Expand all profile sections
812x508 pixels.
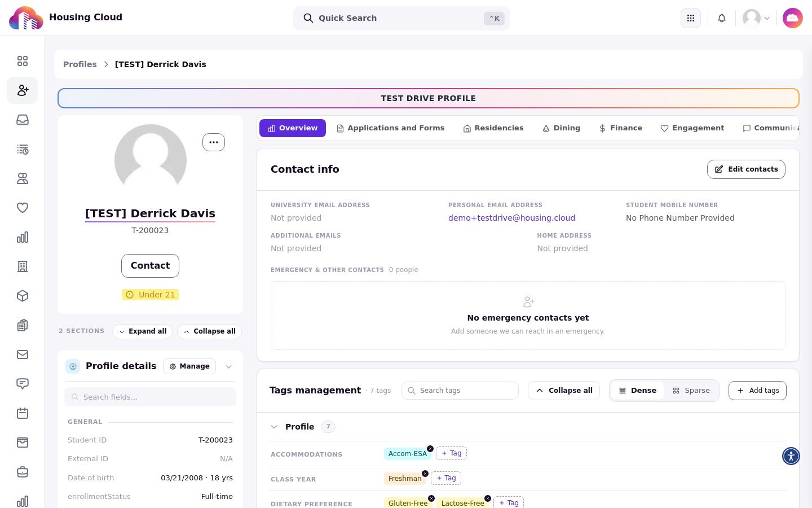pyautogui.click(x=143, y=331)
